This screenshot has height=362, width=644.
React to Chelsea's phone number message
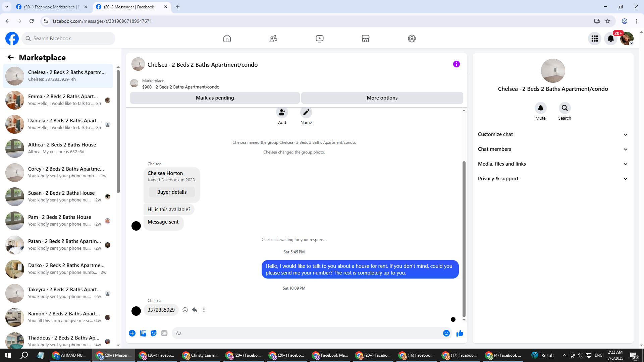click(185, 310)
